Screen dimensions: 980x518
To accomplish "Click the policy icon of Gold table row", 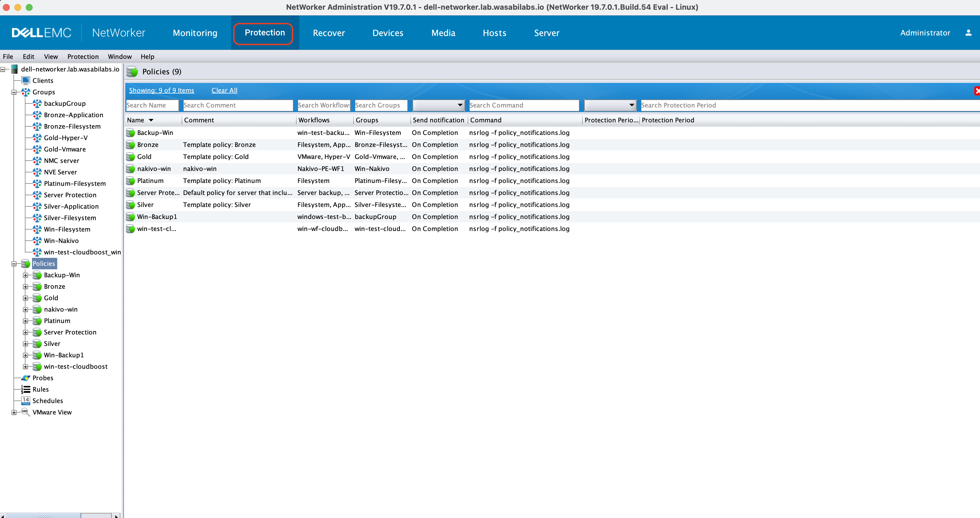I will (x=130, y=157).
